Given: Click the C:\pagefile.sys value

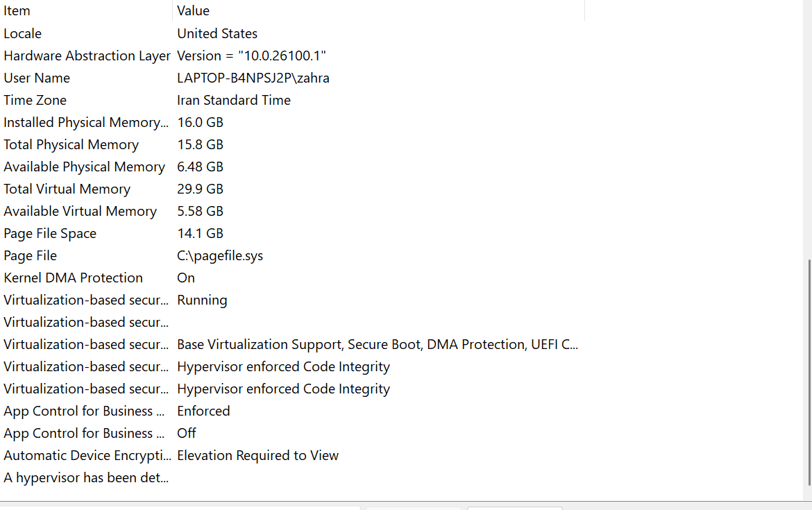Looking at the screenshot, I should point(220,255).
